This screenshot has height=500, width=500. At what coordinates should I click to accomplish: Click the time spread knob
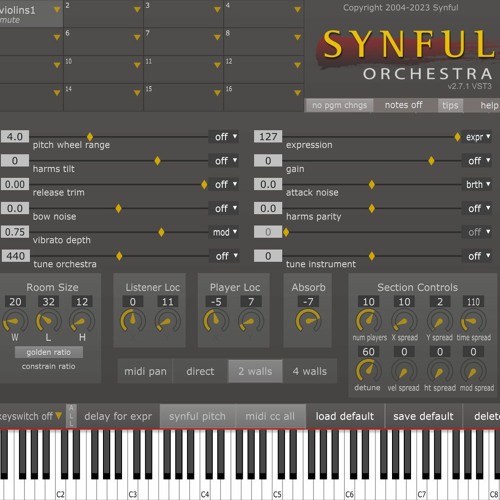(x=473, y=321)
